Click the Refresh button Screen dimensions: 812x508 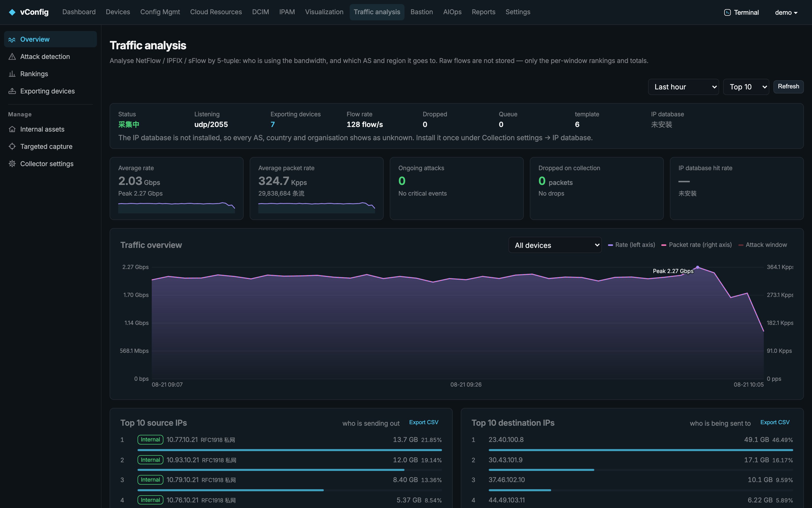(x=788, y=87)
